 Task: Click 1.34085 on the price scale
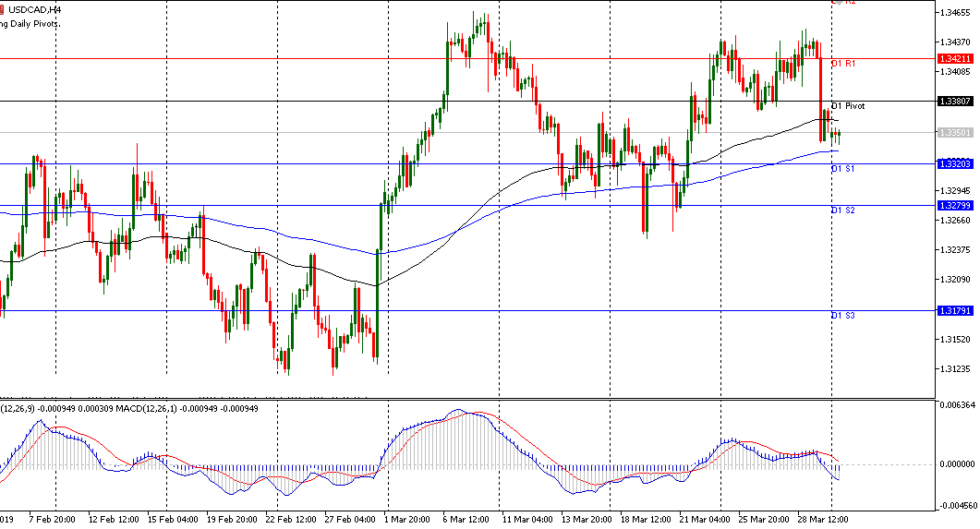(x=955, y=72)
